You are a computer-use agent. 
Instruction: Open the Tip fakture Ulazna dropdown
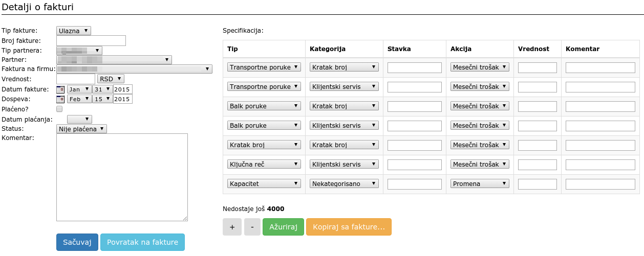pos(73,31)
